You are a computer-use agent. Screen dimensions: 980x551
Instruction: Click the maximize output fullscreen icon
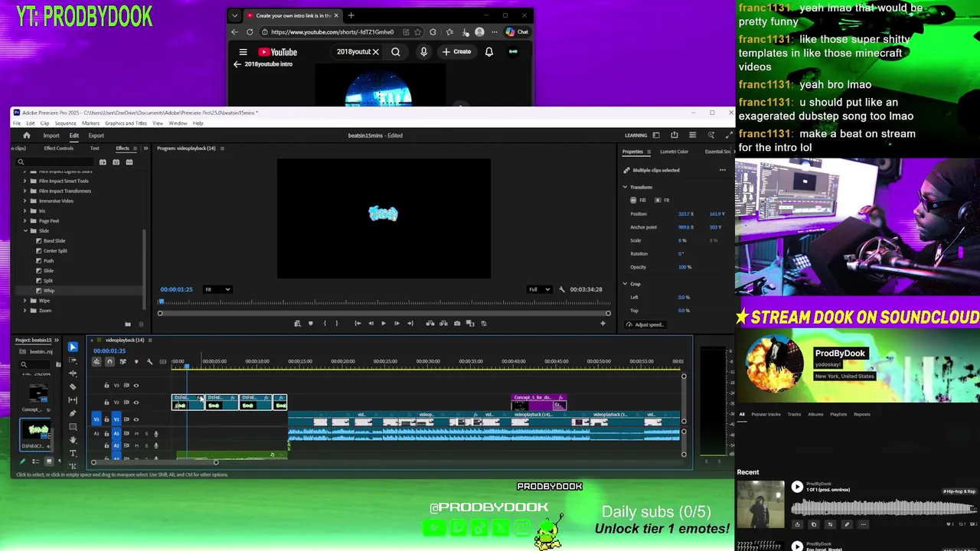pos(729,135)
